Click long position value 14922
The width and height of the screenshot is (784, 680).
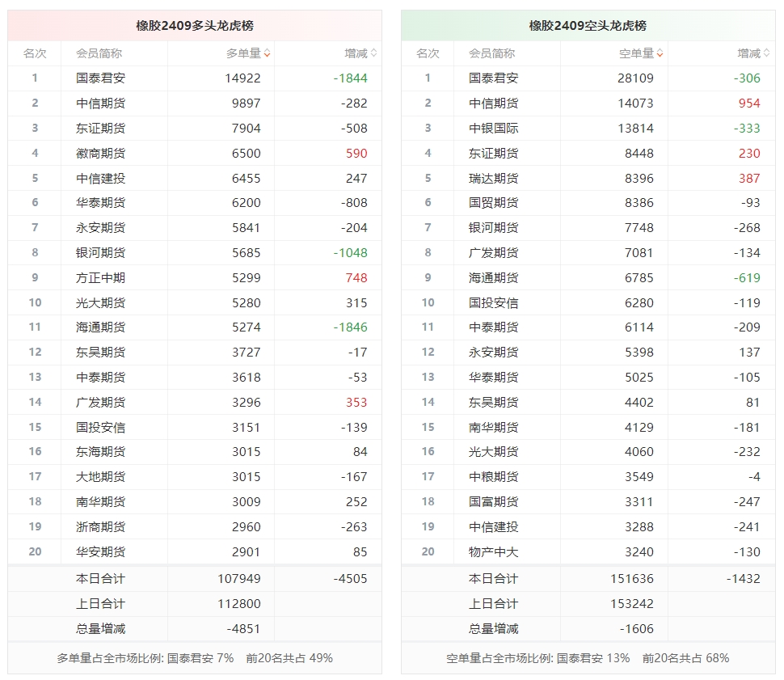click(x=242, y=78)
